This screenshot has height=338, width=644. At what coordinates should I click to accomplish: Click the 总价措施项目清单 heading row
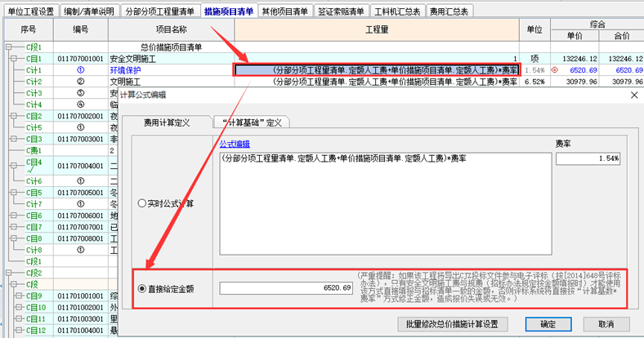pos(172,47)
